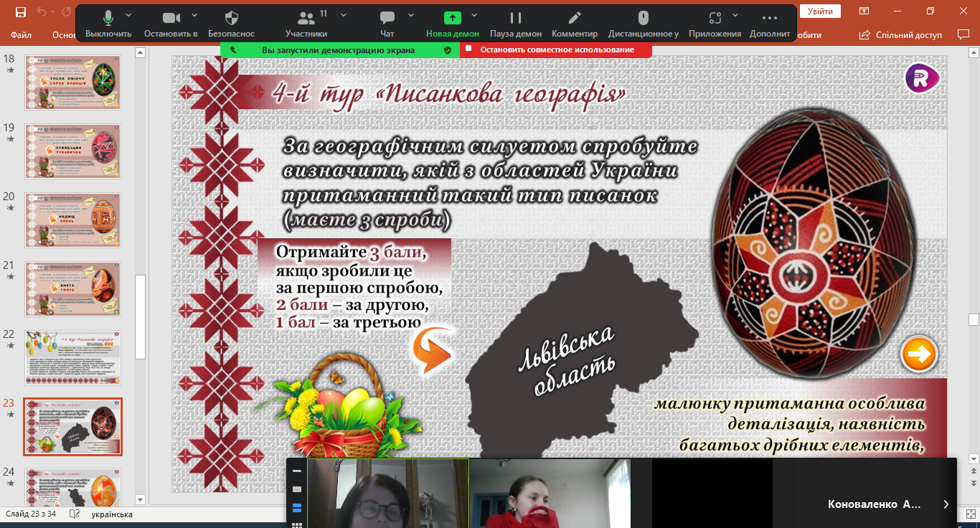980x528 pixels.
Task: Stop video with the camera button
Action: click(x=171, y=24)
